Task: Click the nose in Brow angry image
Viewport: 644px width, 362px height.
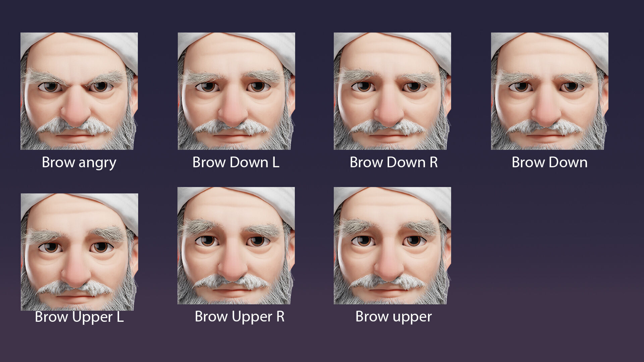Action: (76, 112)
